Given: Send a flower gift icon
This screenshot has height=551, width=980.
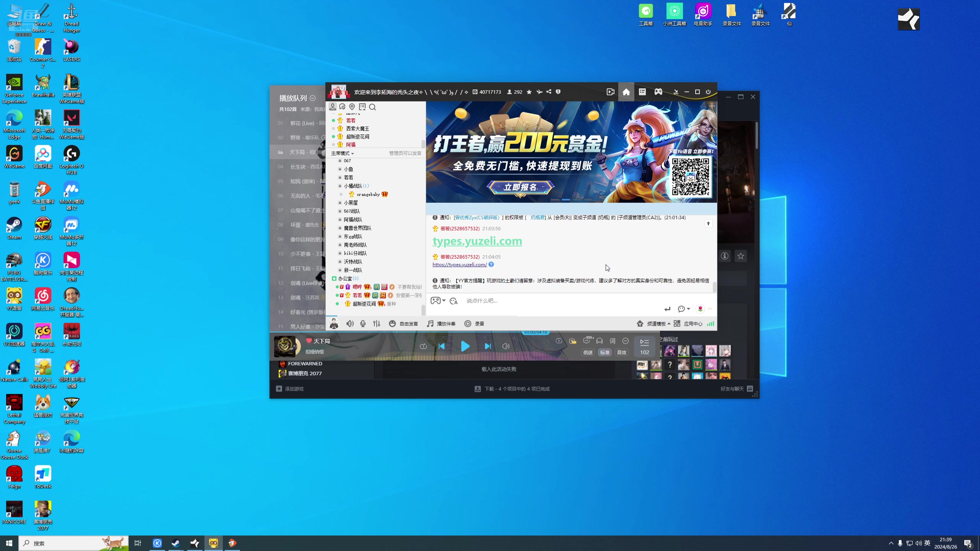Looking at the screenshot, I should click(700, 309).
